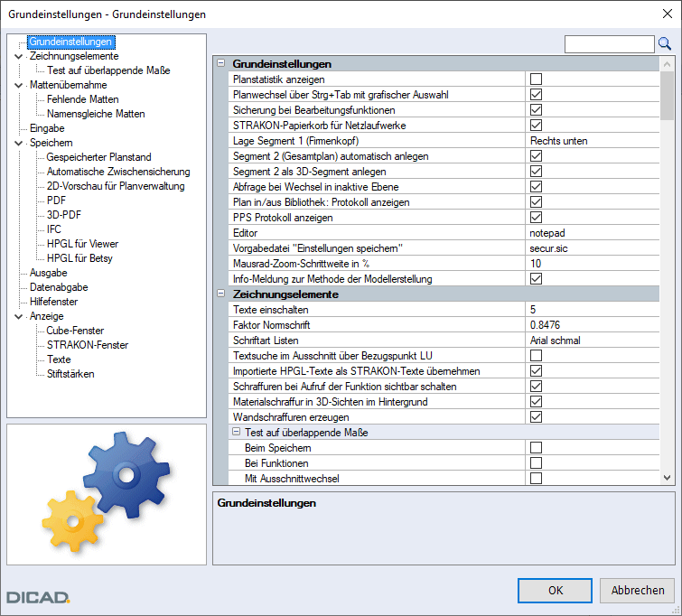This screenshot has height=616, width=682.
Task: Select STRAKON-Fenster in the tree
Action: point(88,345)
